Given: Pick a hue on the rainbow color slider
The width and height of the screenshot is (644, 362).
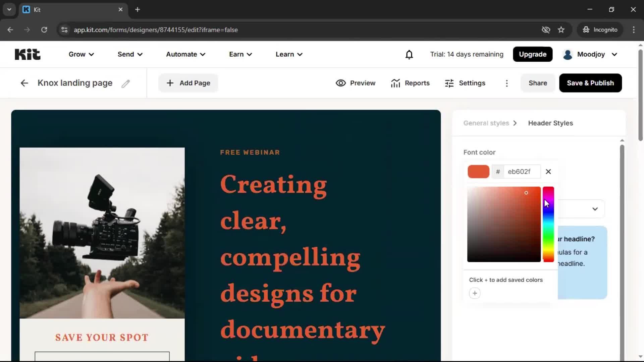Looking at the screenshot, I should (548, 225).
